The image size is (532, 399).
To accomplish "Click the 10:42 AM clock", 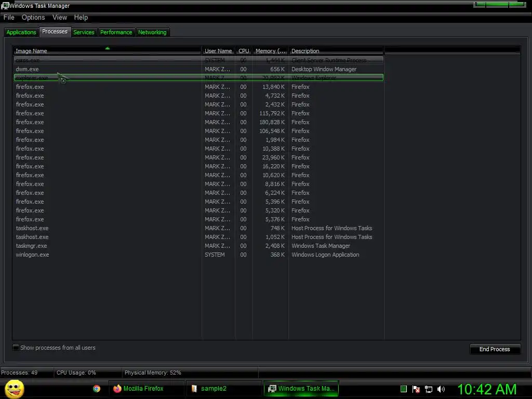I will [x=487, y=389].
